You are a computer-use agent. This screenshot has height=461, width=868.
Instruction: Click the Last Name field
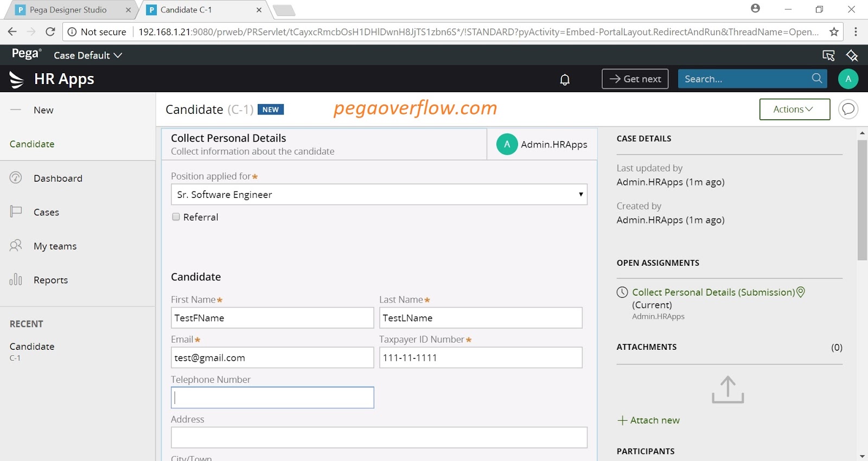481,318
